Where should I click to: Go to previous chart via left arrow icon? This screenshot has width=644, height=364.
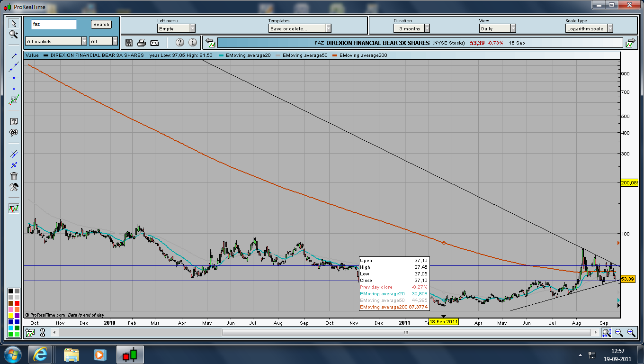coord(211,43)
